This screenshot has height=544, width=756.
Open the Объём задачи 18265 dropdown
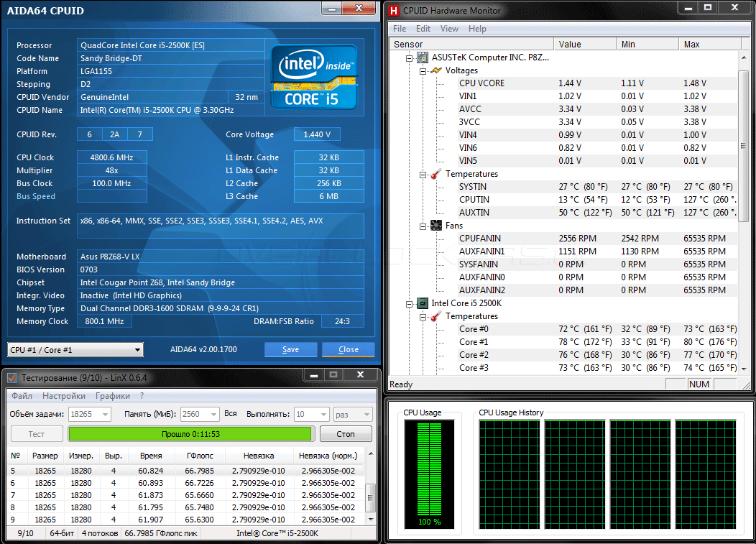tap(106, 414)
